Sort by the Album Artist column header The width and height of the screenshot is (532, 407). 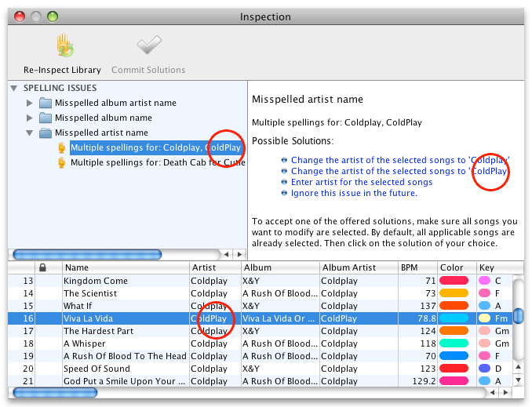359,267
